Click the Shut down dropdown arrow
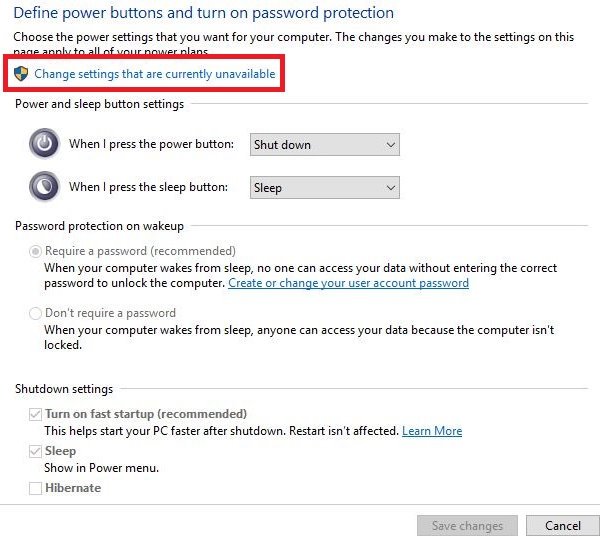Screen dimensions: 600x540 [x=390, y=145]
